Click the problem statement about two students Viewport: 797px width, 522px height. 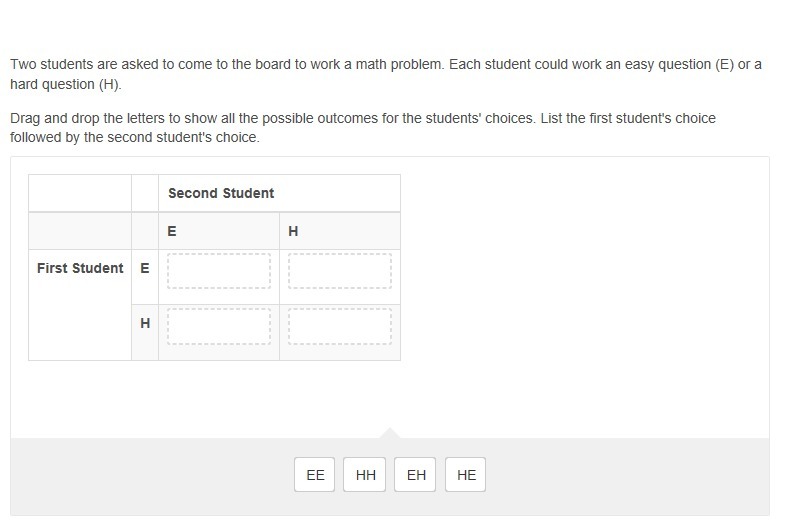coord(386,74)
